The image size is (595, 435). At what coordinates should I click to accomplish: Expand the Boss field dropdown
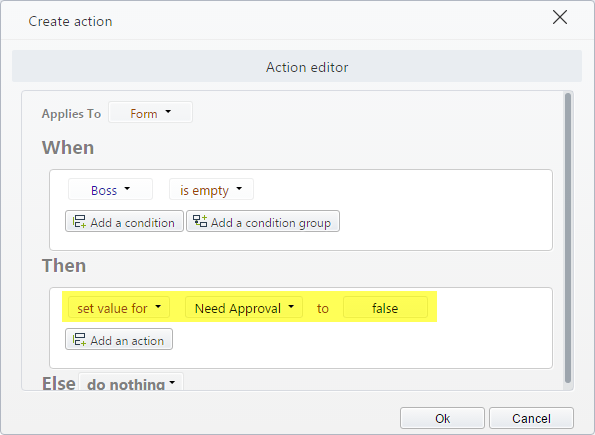tap(110, 189)
